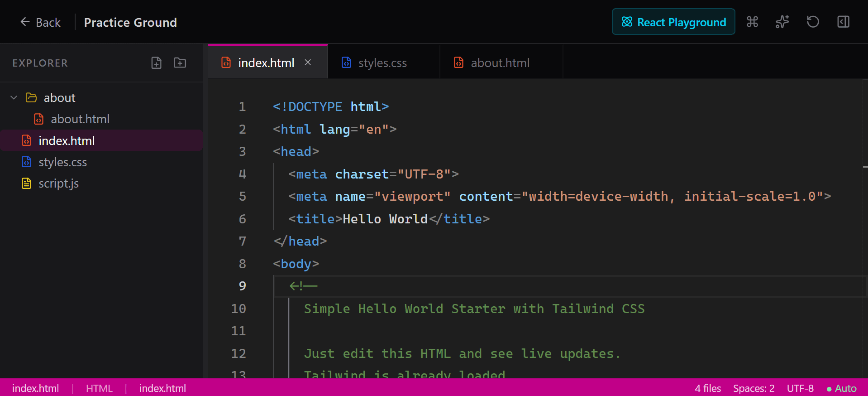The width and height of the screenshot is (868, 396).
Task: Open the keyboard shortcuts command icon
Action: click(752, 22)
